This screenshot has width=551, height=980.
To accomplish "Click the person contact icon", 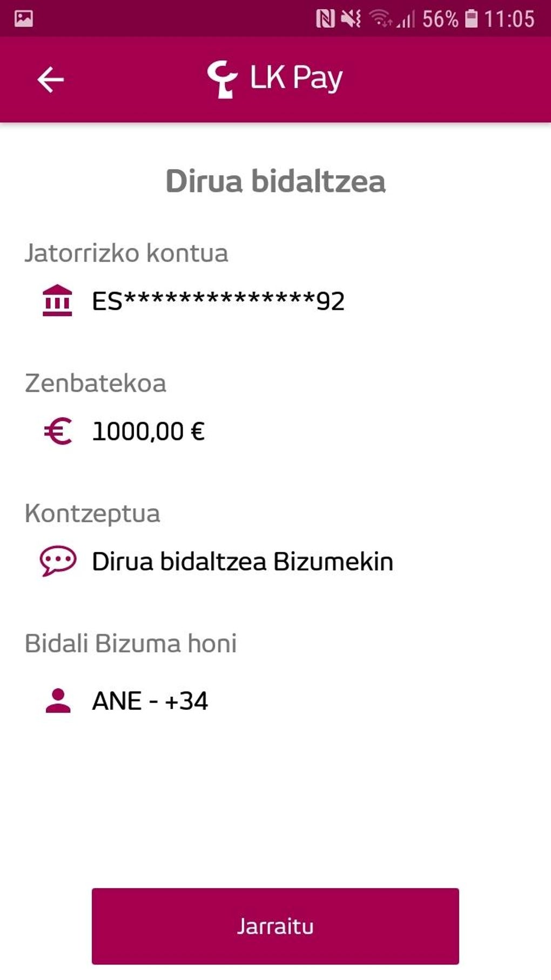I will click(58, 701).
